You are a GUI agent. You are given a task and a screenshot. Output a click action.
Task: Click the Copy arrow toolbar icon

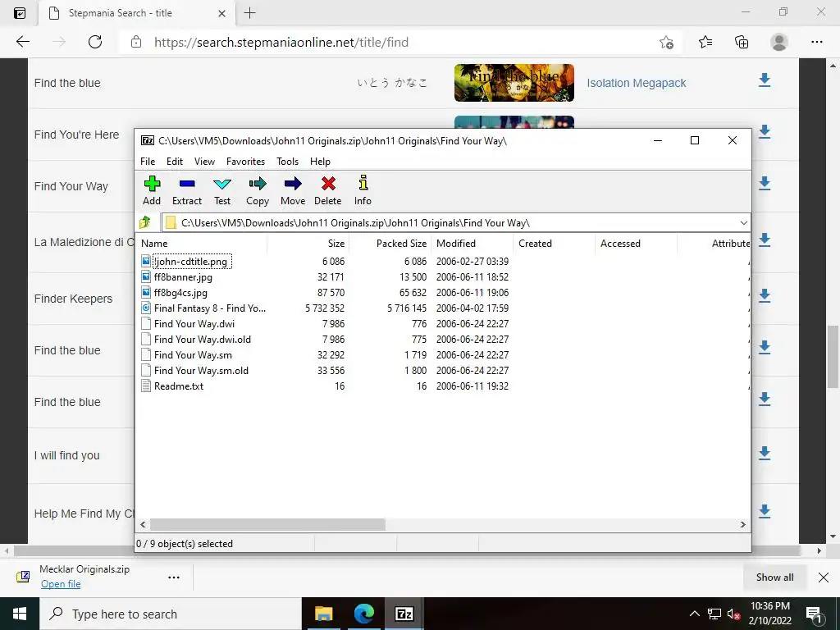coord(257,184)
